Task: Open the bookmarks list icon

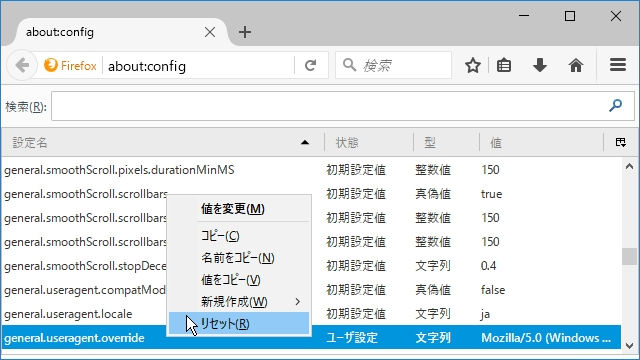Action: point(504,65)
